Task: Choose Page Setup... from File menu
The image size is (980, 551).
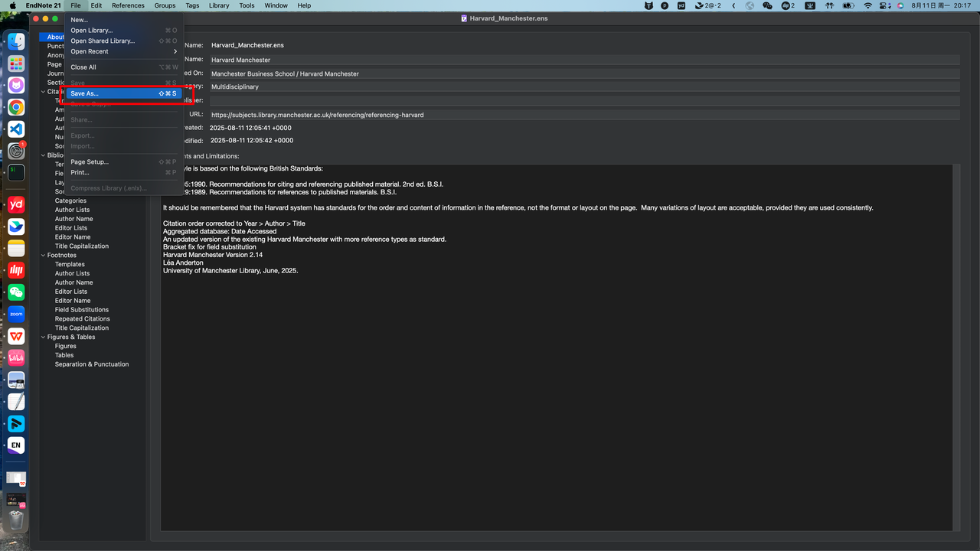Action: coord(123,162)
